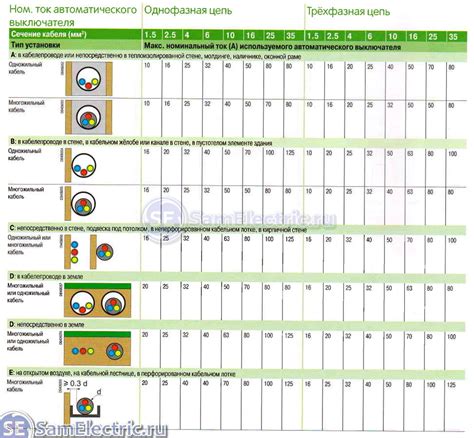Click the SamElectric.ru watermark in table center

click(x=239, y=217)
